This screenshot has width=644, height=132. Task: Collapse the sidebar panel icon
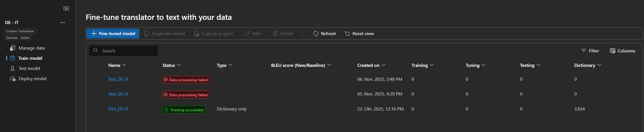point(66,8)
